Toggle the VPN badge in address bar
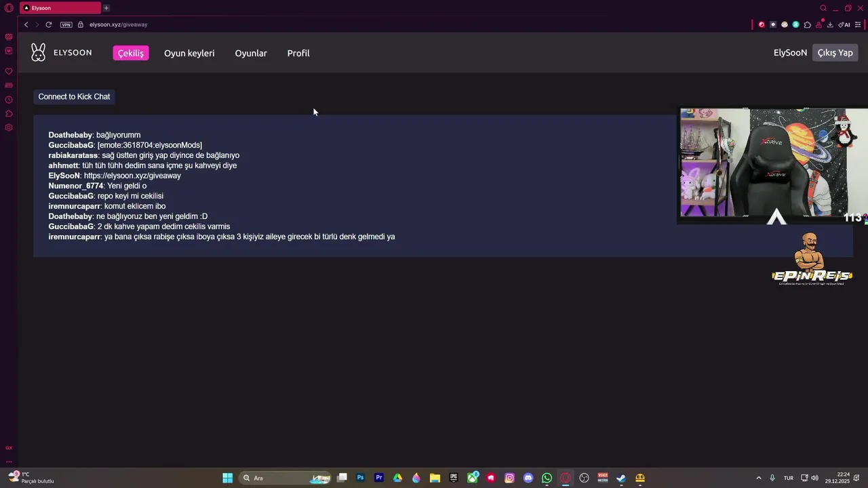This screenshot has height=488, width=868. coord(66,24)
